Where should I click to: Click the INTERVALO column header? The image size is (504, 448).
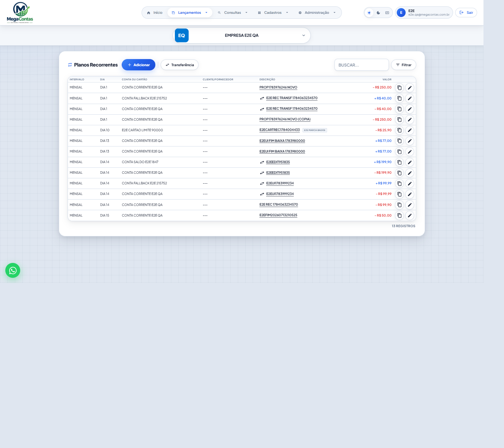(x=77, y=79)
